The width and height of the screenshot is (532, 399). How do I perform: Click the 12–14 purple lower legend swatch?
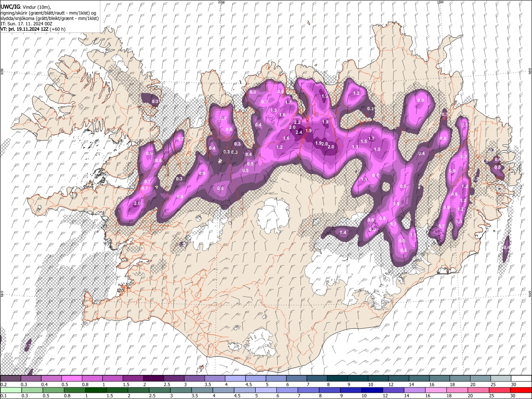coord(393,390)
